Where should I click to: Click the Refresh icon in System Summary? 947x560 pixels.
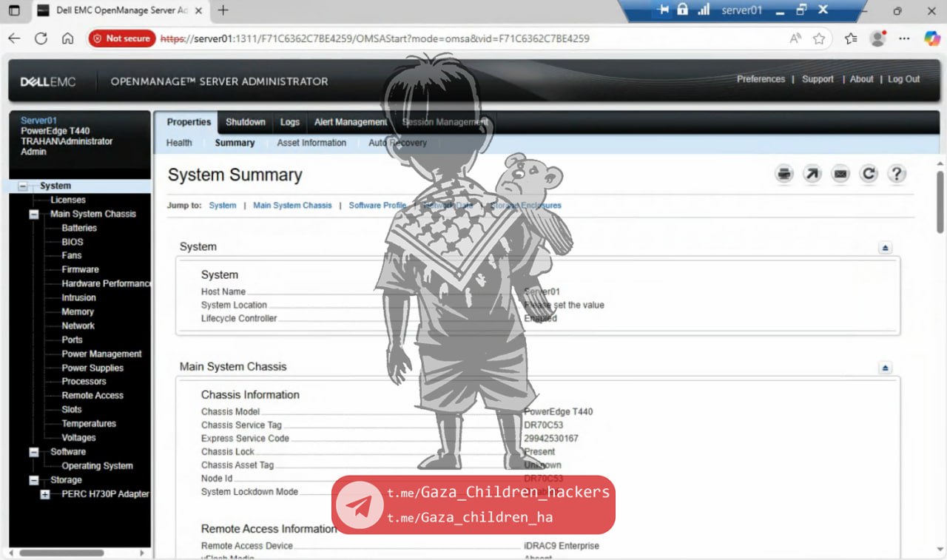[869, 174]
